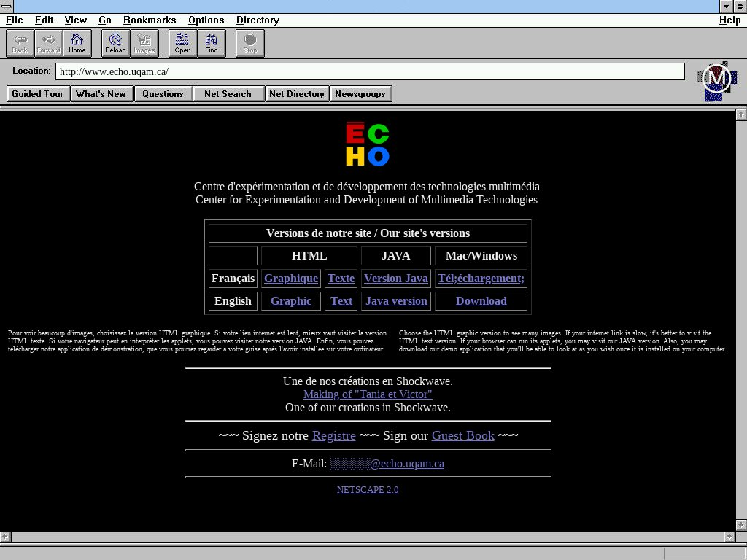The image size is (747, 560).
Task: Click the Back toolbar icon
Action: pos(20,43)
